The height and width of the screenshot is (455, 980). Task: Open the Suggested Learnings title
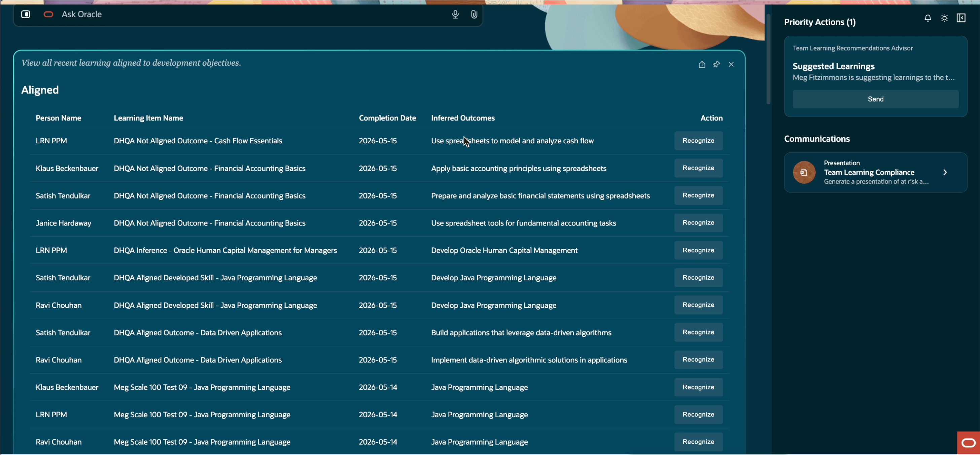[834, 66]
